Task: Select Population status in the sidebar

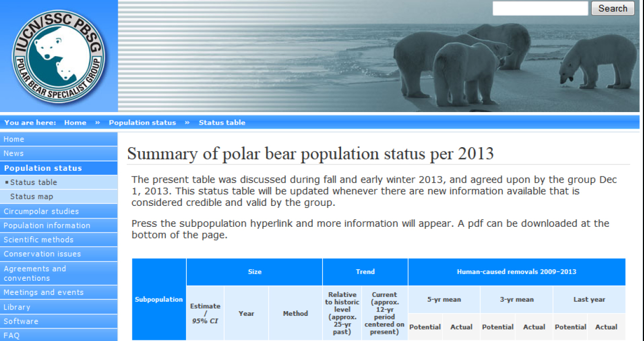Action: pyautogui.click(x=43, y=168)
